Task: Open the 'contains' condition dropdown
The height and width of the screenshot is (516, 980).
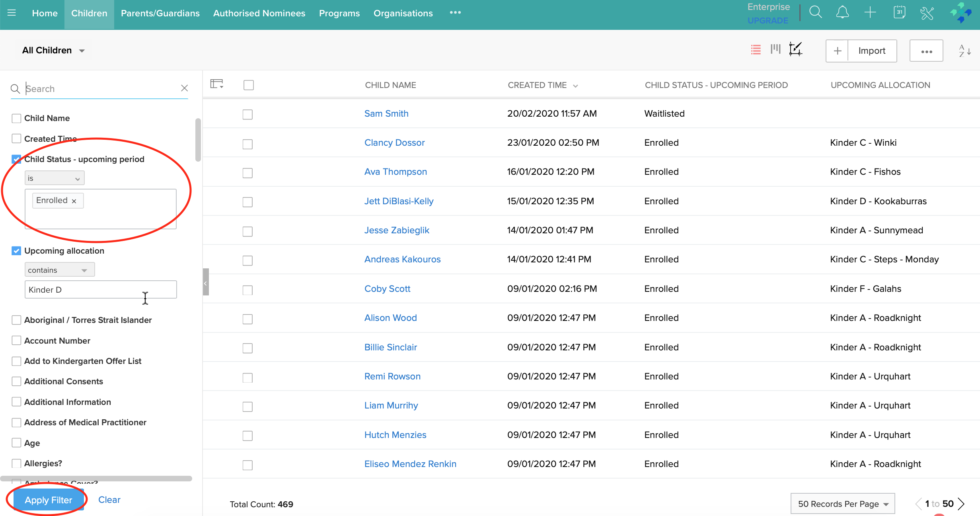Action: pos(60,270)
